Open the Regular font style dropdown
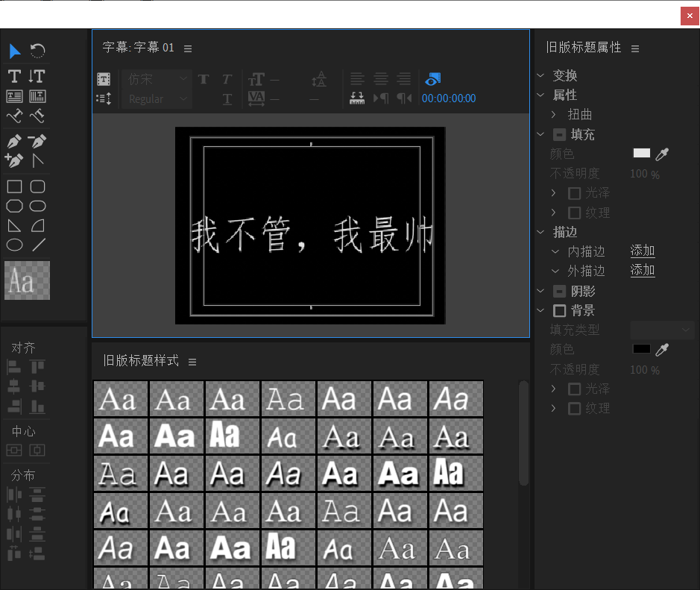Viewport: 700px width, 590px height. (157, 98)
